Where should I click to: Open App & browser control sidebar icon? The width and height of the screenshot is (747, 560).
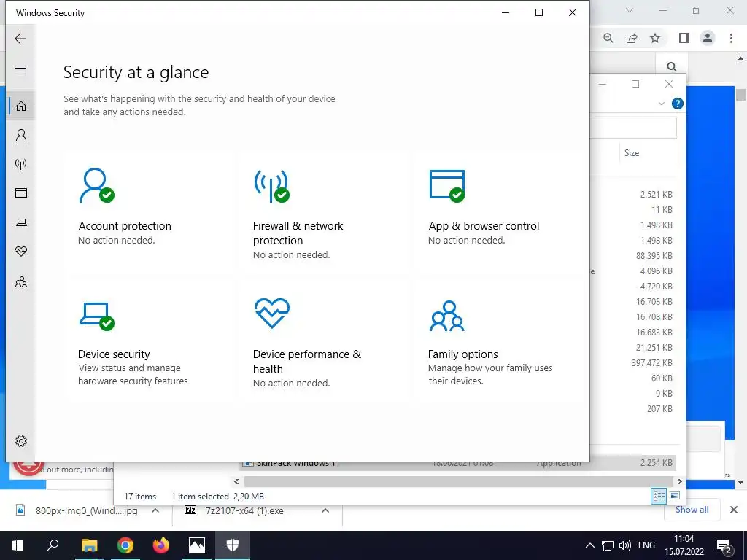pos(21,192)
